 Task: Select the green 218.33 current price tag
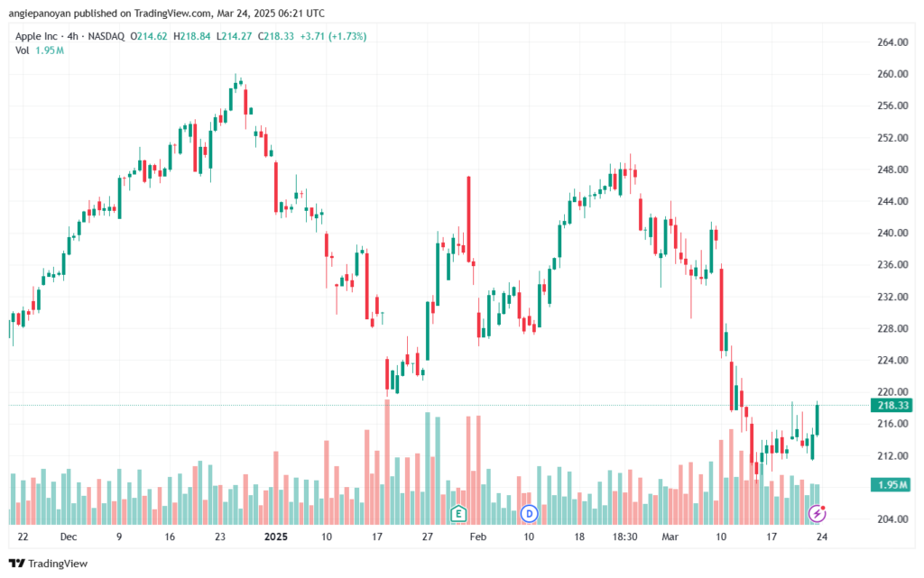point(892,406)
